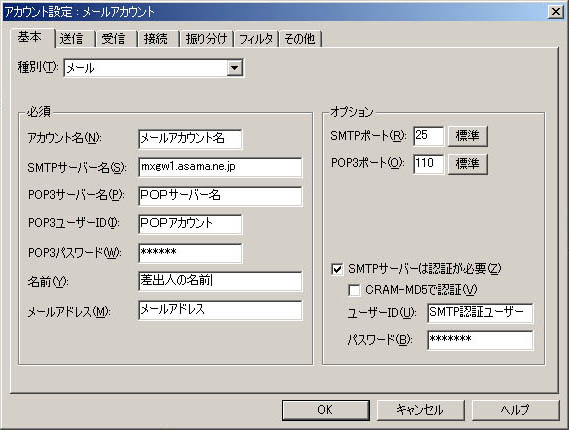Click 標準 button next to POP3 port
The image size is (569, 430).
click(x=467, y=164)
